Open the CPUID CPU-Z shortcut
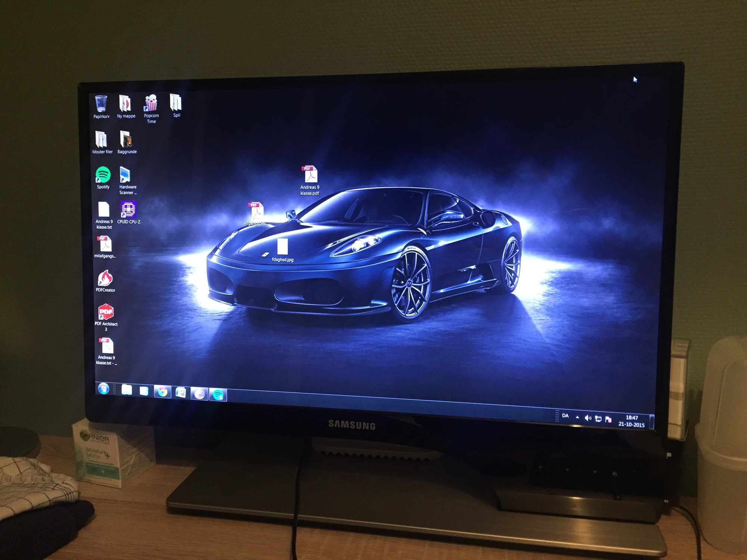The width and height of the screenshot is (747, 560). click(x=128, y=209)
